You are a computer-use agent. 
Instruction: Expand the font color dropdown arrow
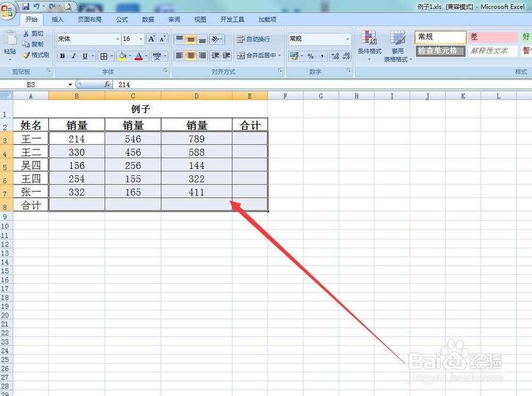pyautogui.click(x=146, y=56)
